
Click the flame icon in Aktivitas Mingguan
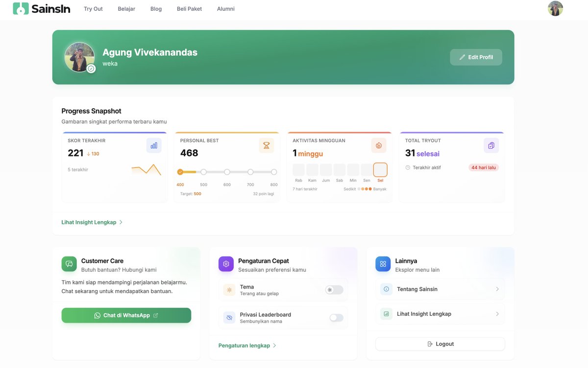coord(379,145)
